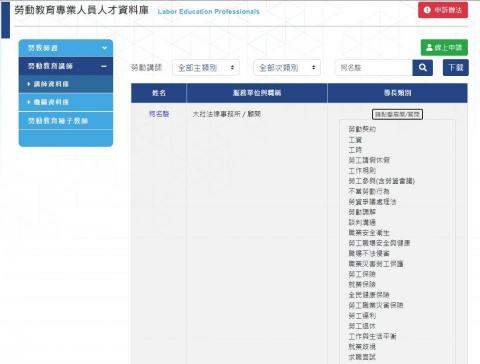Click the 勞動調解 specialty entry
Image resolution: width=480 pixels, height=364 pixels.
(362, 212)
